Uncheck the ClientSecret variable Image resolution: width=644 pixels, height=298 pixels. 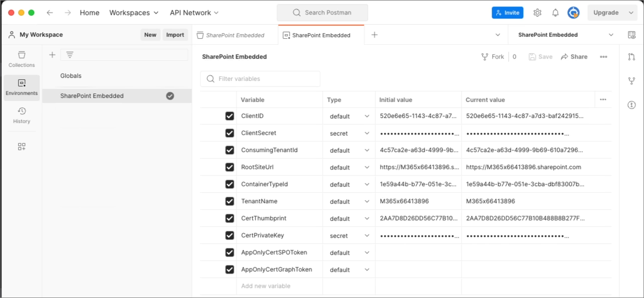tap(230, 132)
